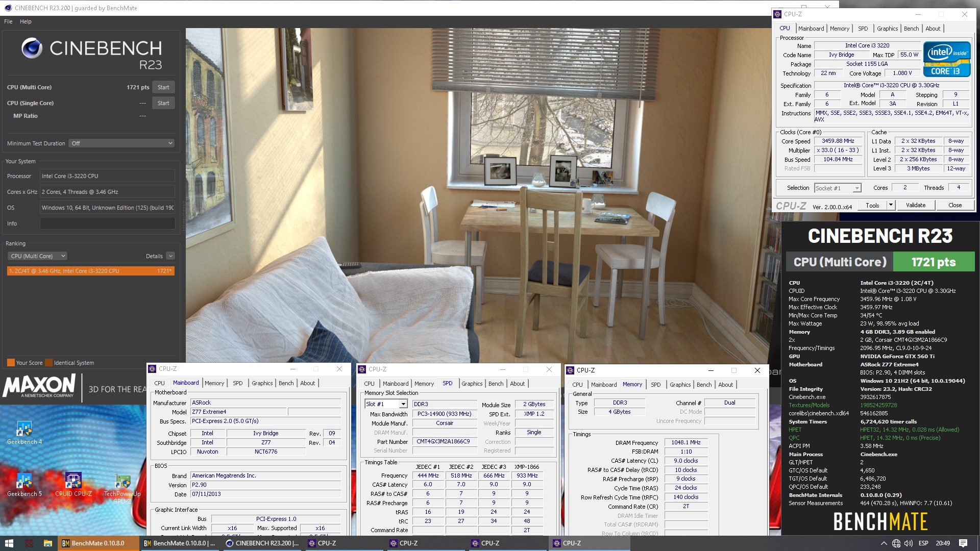Start the CPU (Multi Core) test
This screenshot has width=980, height=551.
pyautogui.click(x=163, y=87)
